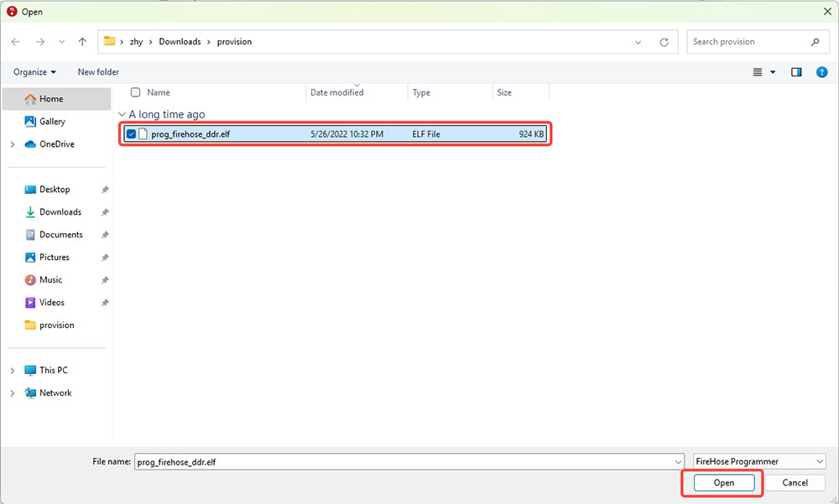Open the Downloads quick access folder
Image resolution: width=839 pixels, height=504 pixels.
coord(60,212)
